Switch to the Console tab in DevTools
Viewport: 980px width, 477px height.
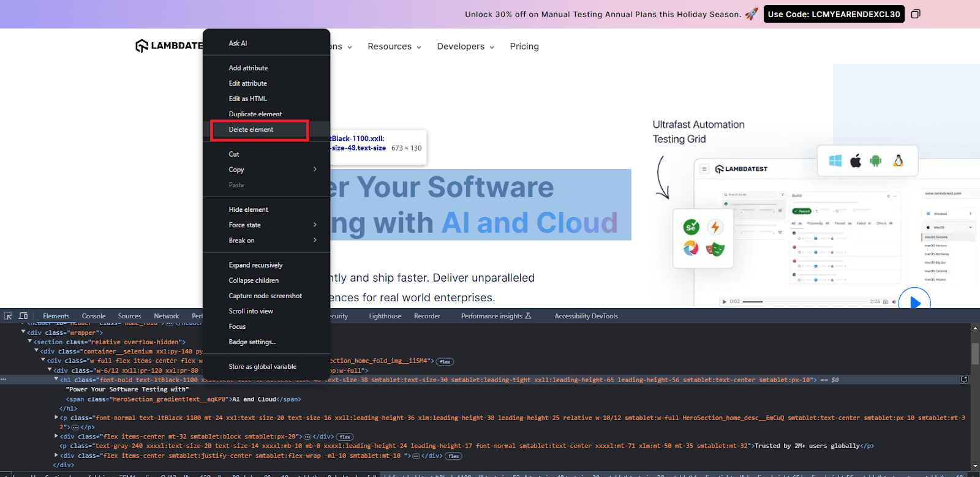pyautogui.click(x=94, y=316)
